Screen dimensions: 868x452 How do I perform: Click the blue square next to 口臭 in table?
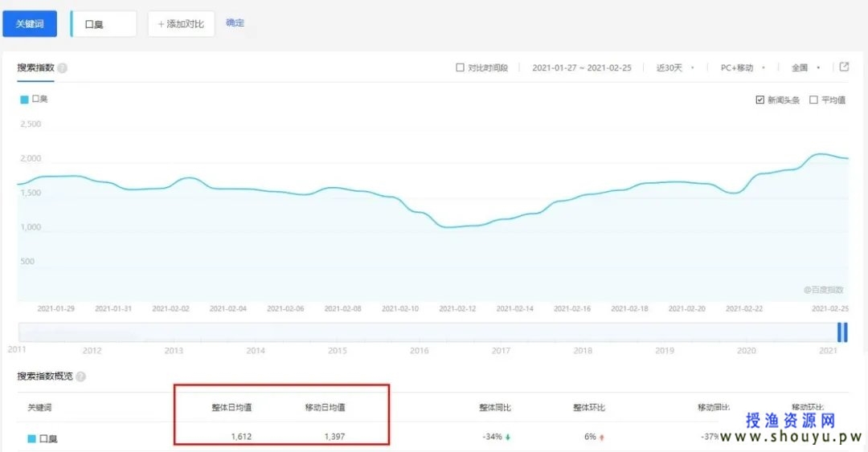pyautogui.click(x=31, y=438)
